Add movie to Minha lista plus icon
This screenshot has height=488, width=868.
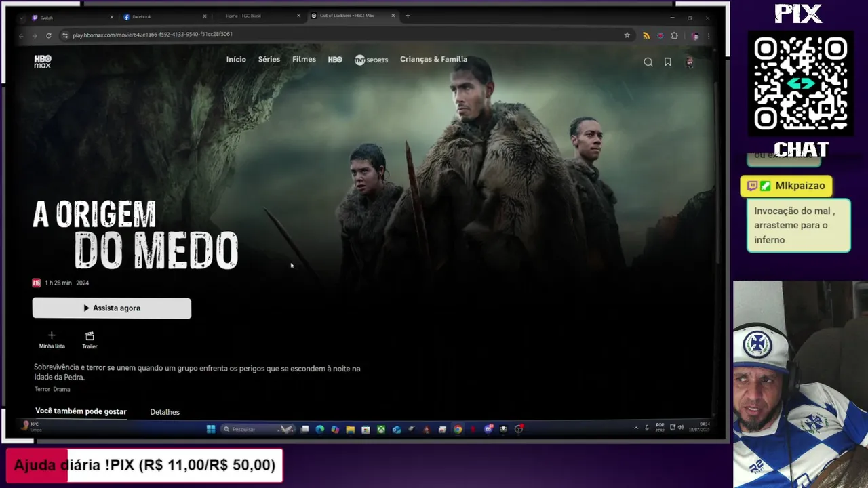[x=52, y=335]
